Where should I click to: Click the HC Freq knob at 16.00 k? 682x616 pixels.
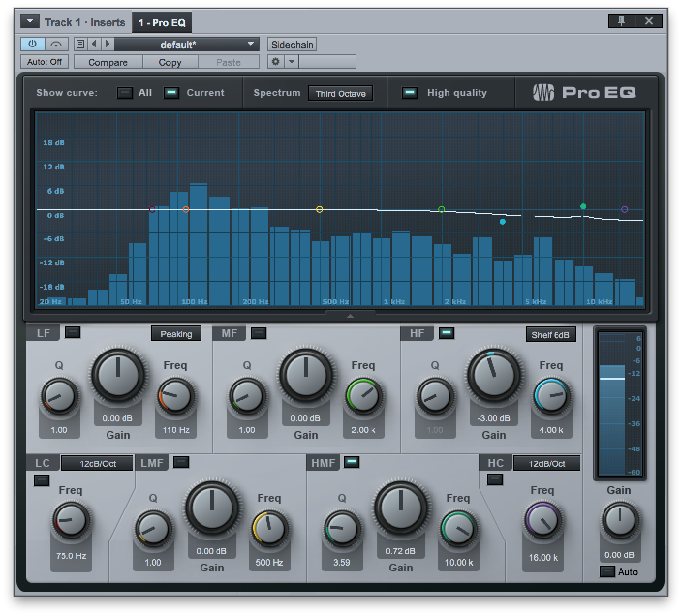coord(543,521)
